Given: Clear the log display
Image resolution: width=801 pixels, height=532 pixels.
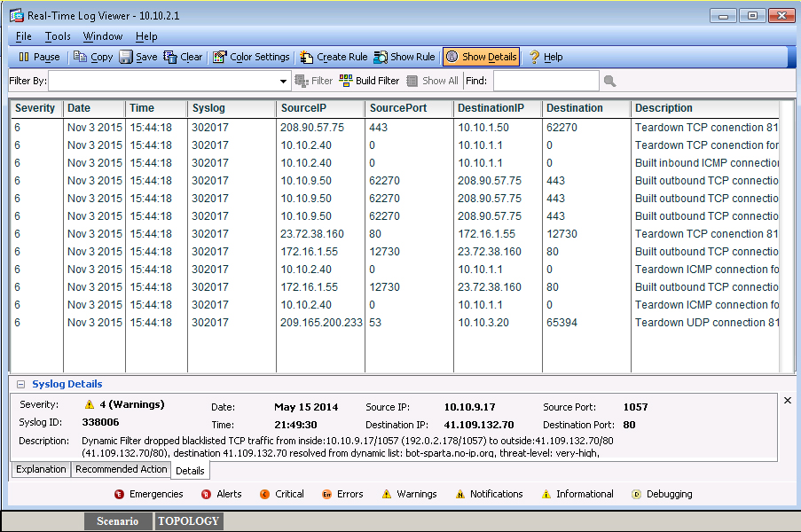Looking at the screenshot, I should (x=183, y=57).
